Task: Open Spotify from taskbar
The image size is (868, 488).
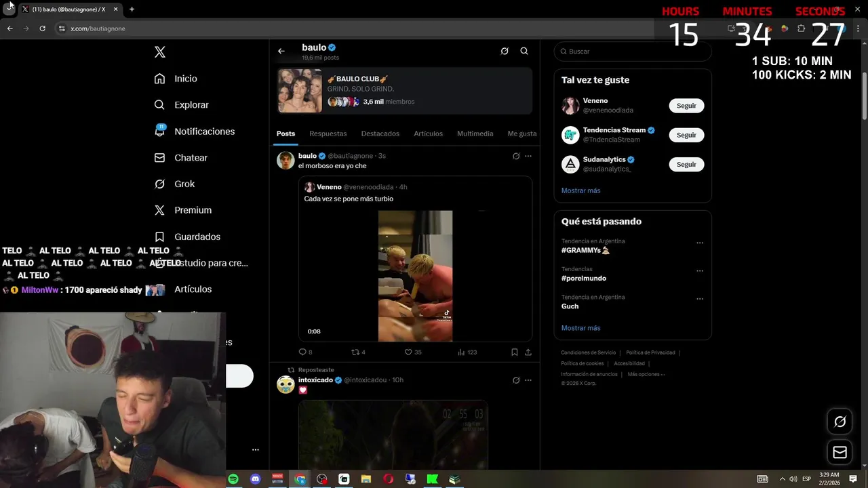Action: (233, 479)
